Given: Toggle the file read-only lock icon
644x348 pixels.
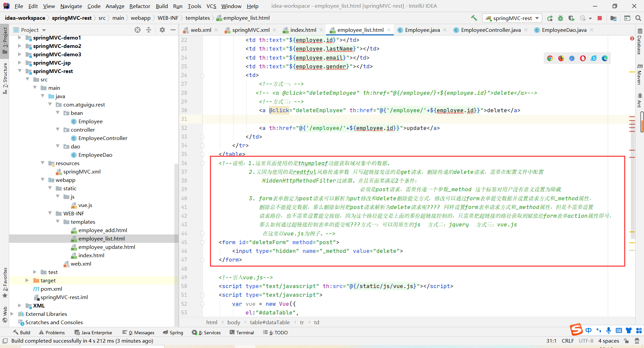Looking at the screenshot, I should [626, 341].
